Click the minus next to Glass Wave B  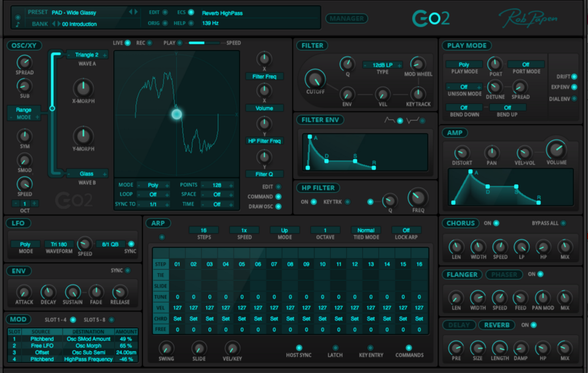click(x=69, y=174)
